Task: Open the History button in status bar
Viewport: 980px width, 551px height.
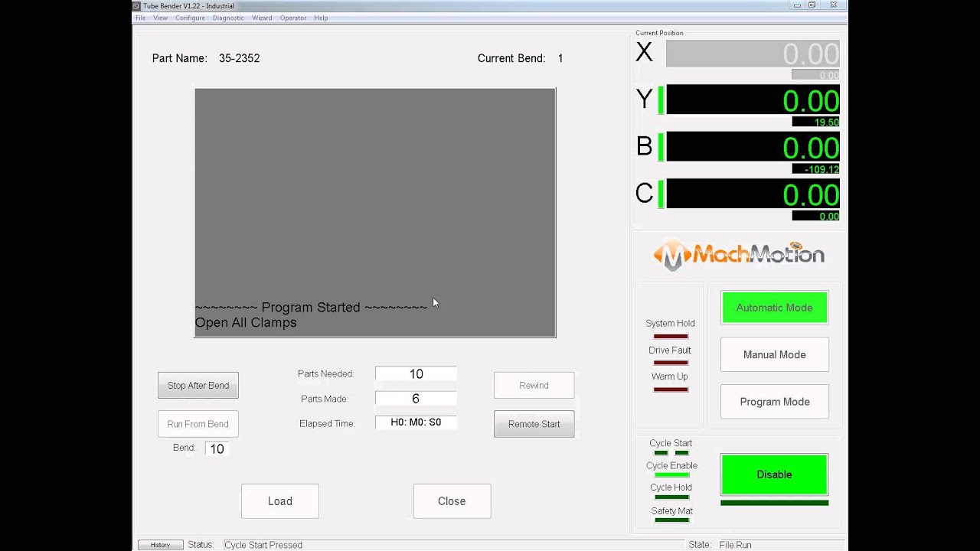Action: pyautogui.click(x=160, y=545)
